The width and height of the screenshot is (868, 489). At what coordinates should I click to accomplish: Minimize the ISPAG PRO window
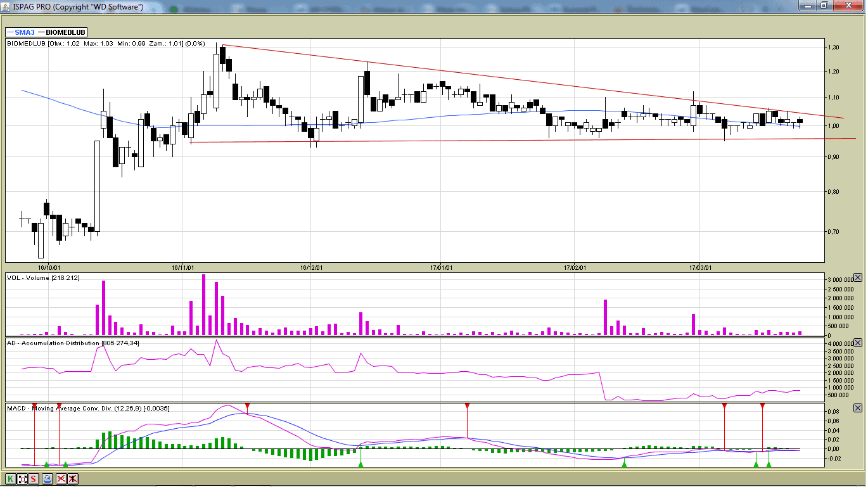coord(807,6)
